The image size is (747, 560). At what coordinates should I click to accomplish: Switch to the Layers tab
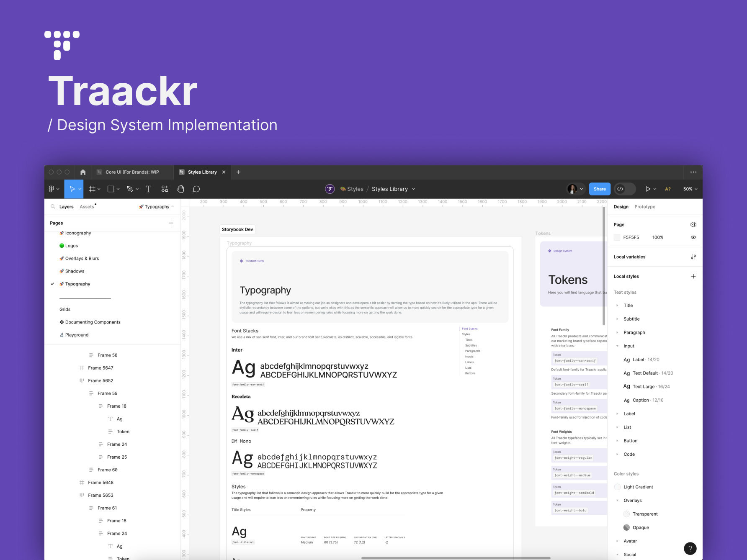(x=66, y=207)
